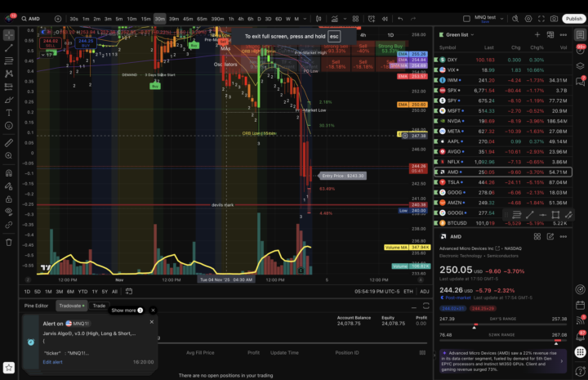Open the Tradovate broker dropdown
This screenshot has width=588, height=380.
click(72, 306)
